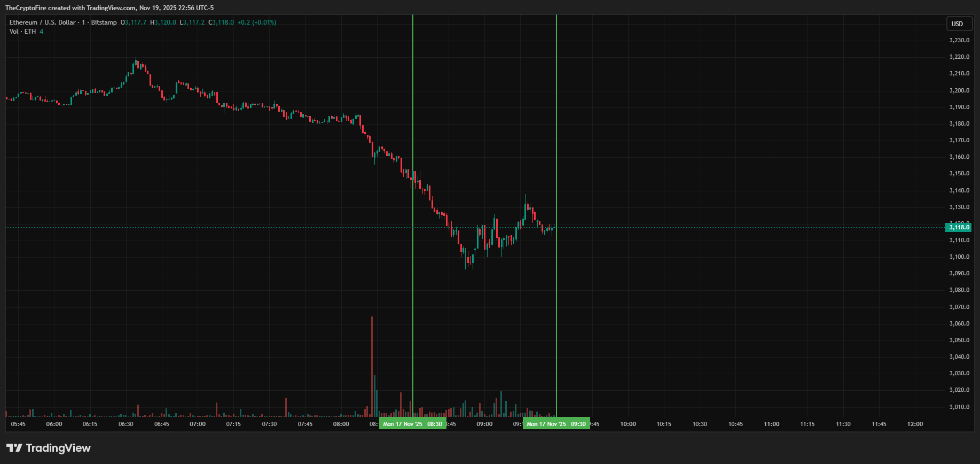Click the close value C3,118.0
This screenshot has width=980, height=464.
[221, 22]
